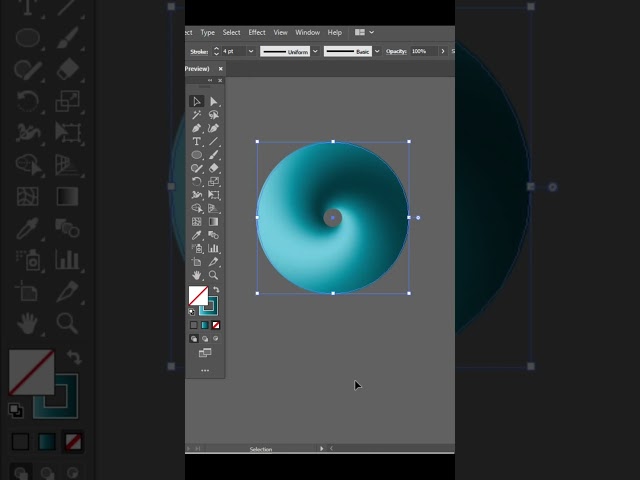Open status bar pop-up arrow next to Selection
640x480 pixels.
(x=322, y=449)
